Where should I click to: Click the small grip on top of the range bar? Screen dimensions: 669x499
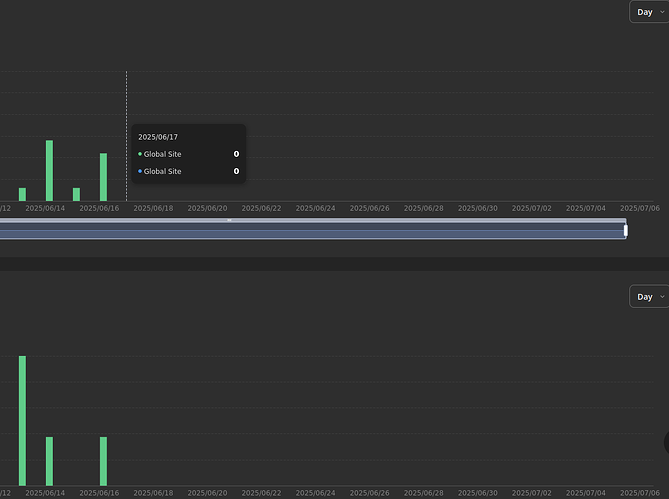coord(229,220)
